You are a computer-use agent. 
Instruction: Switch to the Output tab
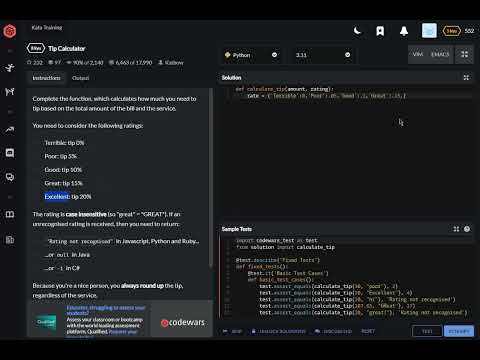coord(80,78)
